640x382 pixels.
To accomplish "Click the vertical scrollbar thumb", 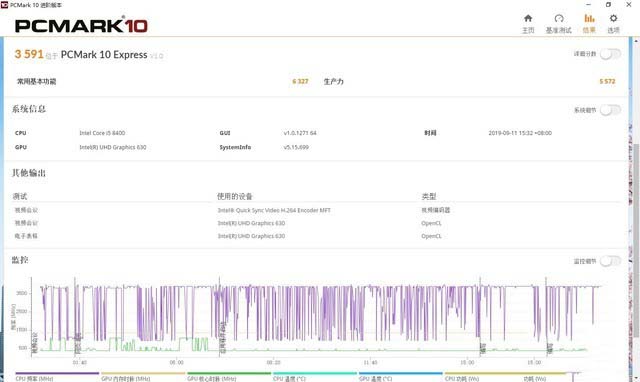I will [x=636, y=240].
